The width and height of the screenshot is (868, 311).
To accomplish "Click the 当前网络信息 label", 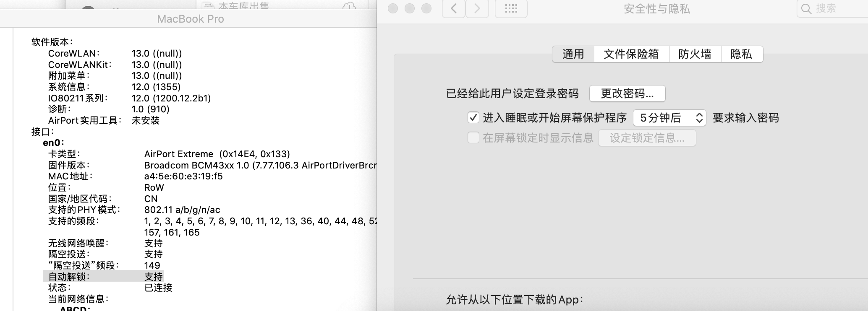I will click(78, 299).
